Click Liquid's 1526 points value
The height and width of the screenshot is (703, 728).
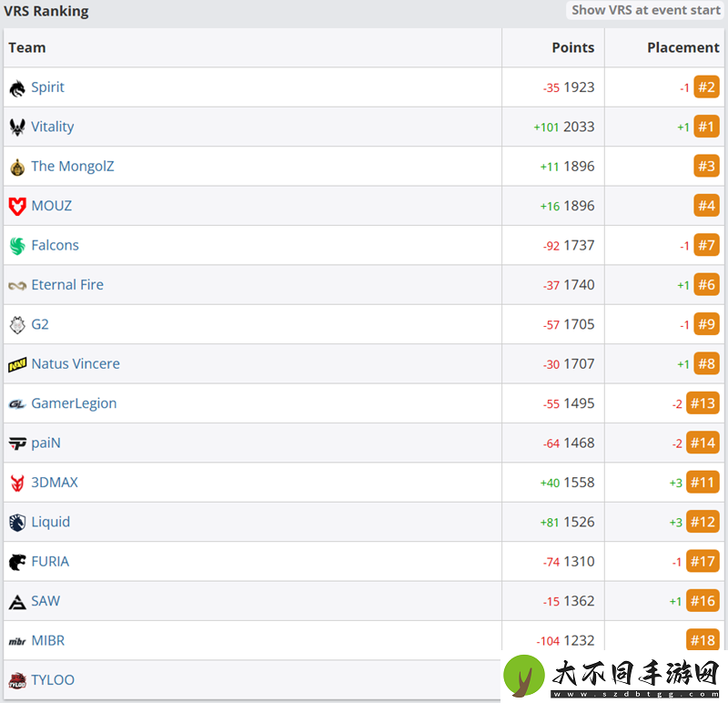(579, 521)
